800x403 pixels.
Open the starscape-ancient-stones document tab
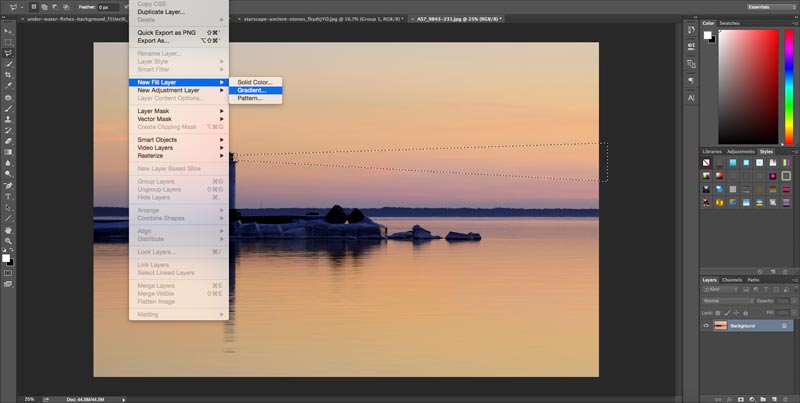[x=322, y=19]
